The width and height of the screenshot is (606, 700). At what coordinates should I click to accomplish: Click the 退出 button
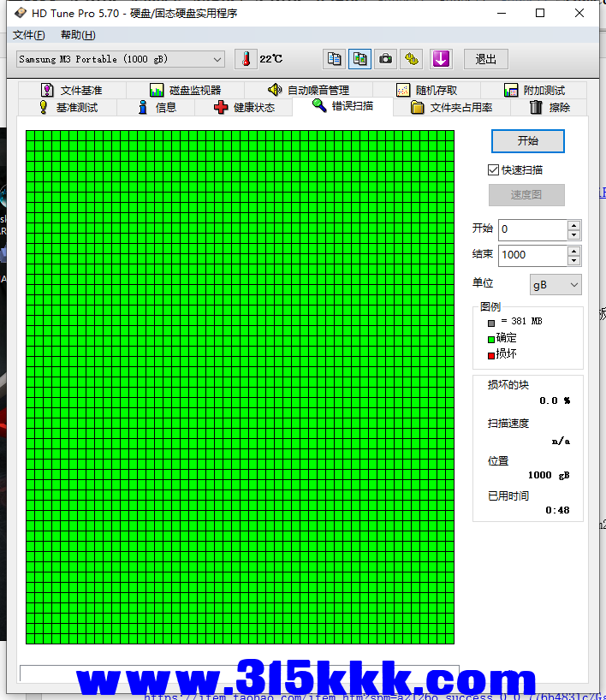pos(486,59)
